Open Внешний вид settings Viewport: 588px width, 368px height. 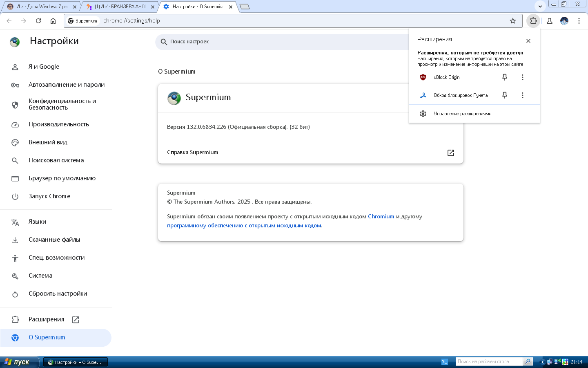[56, 142]
